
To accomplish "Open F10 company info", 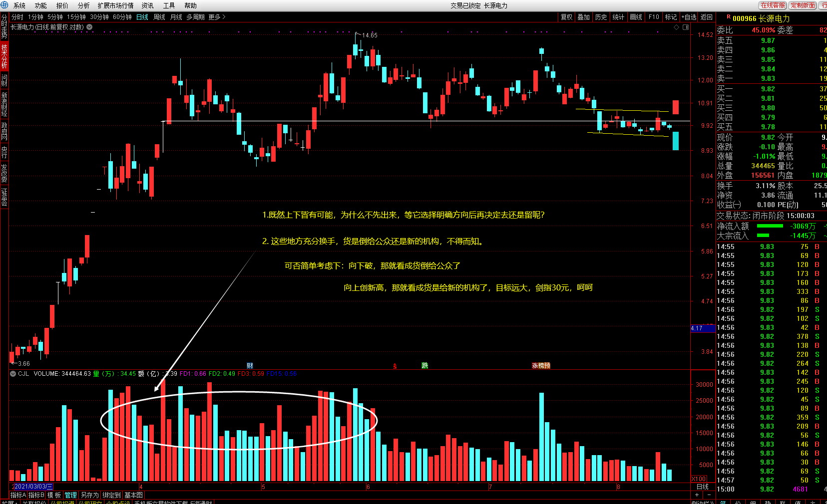I will tap(654, 17).
